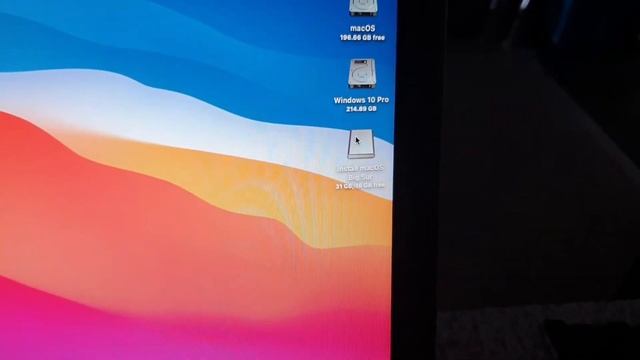Select the macOS drive icon
The width and height of the screenshot is (640, 360).
point(363,7)
